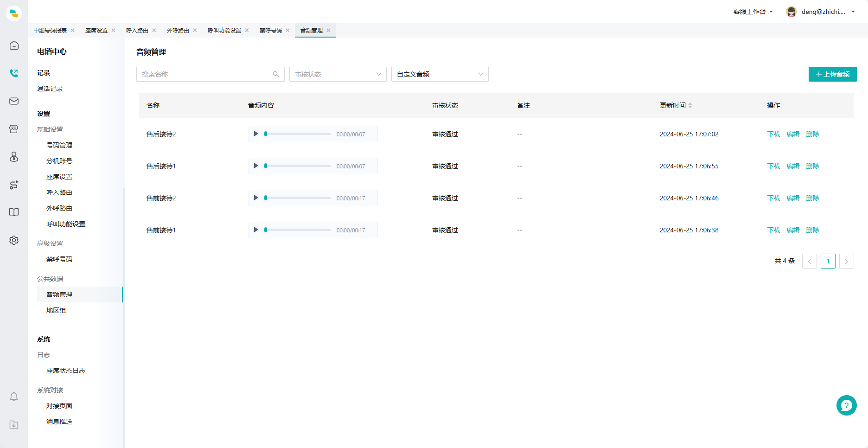
Task: Play the 售前接待1 audio
Action: (x=255, y=230)
